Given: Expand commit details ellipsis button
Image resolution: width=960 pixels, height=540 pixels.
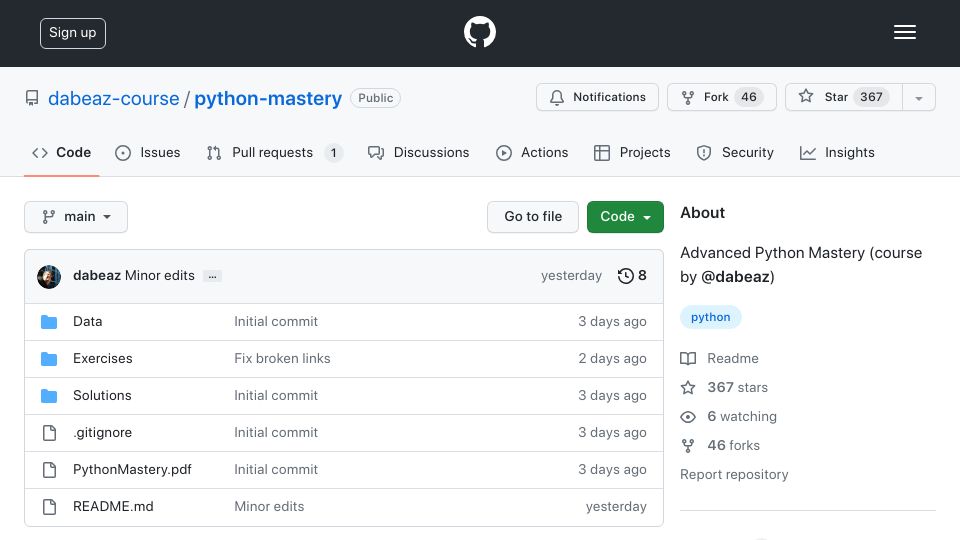Looking at the screenshot, I should tap(212, 276).
